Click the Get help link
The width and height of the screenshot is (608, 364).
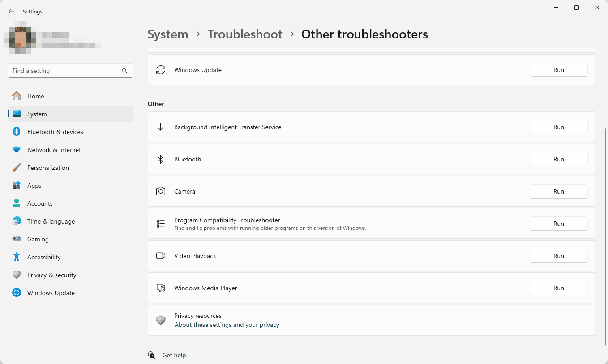pos(174,355)
